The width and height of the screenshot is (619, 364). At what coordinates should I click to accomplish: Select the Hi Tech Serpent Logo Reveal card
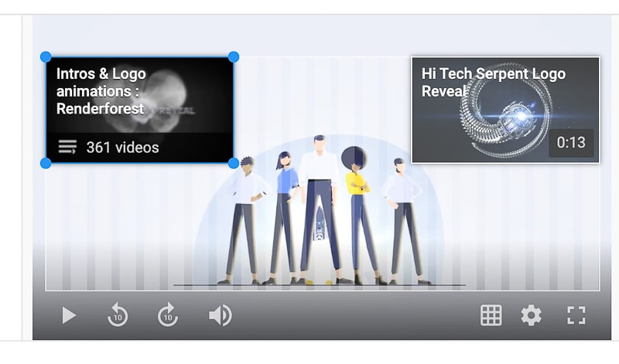click(505, 110)
